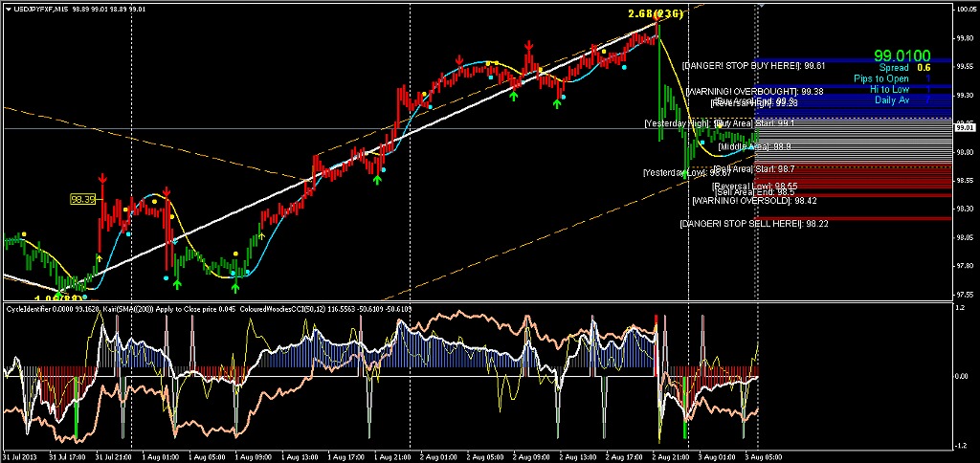This screenshot has width=980, height=463.
Task: Click the 99.80 price scale value
Action: [x=964, y=38]
